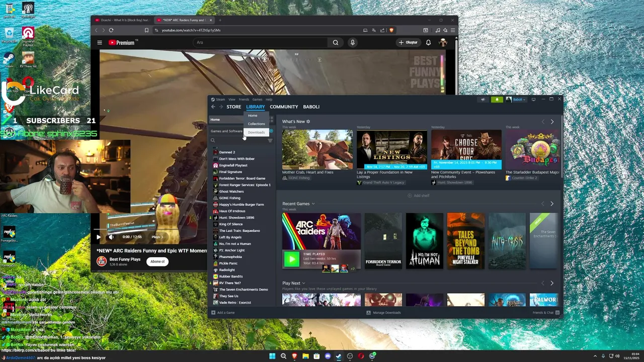644x362 pixels.
Task: Click Recent Games next arrow
Action: (x=552, y=204)
